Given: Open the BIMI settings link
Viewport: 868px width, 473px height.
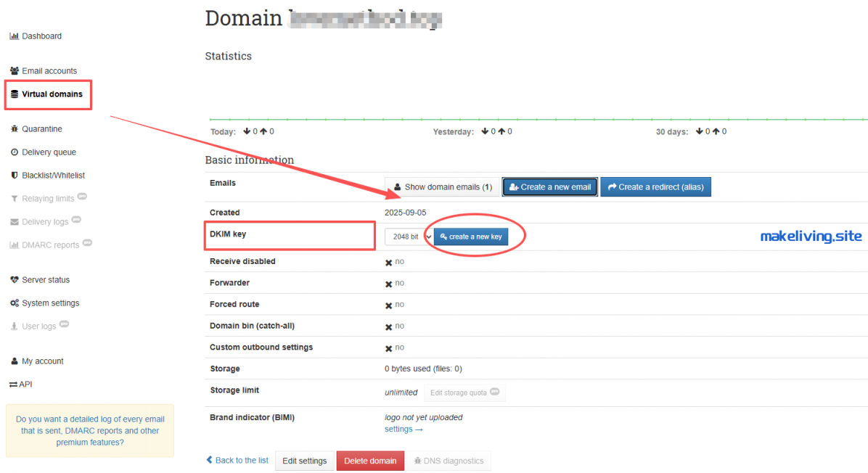Looking at the screenshot, I should tap(399, 429).
